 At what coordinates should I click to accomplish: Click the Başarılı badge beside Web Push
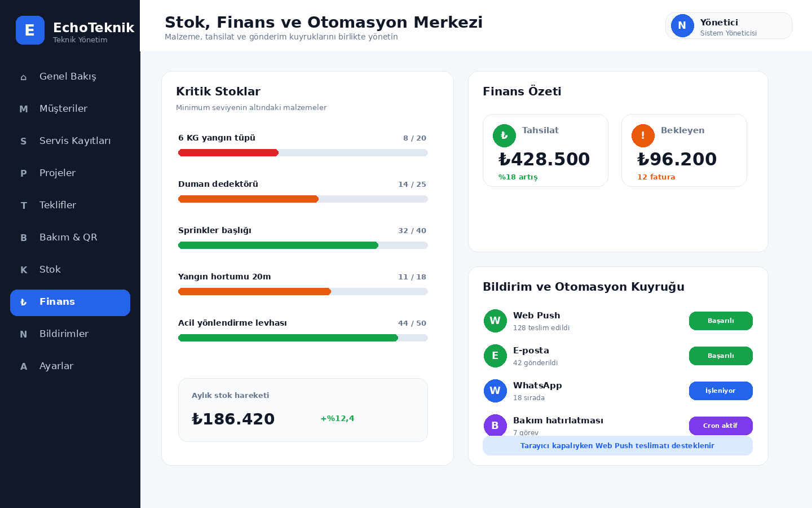[x=721, y=321]
